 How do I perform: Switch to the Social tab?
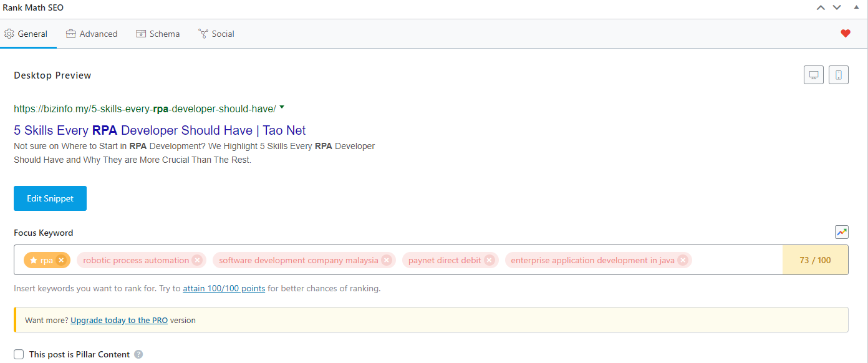pos(216,34)
